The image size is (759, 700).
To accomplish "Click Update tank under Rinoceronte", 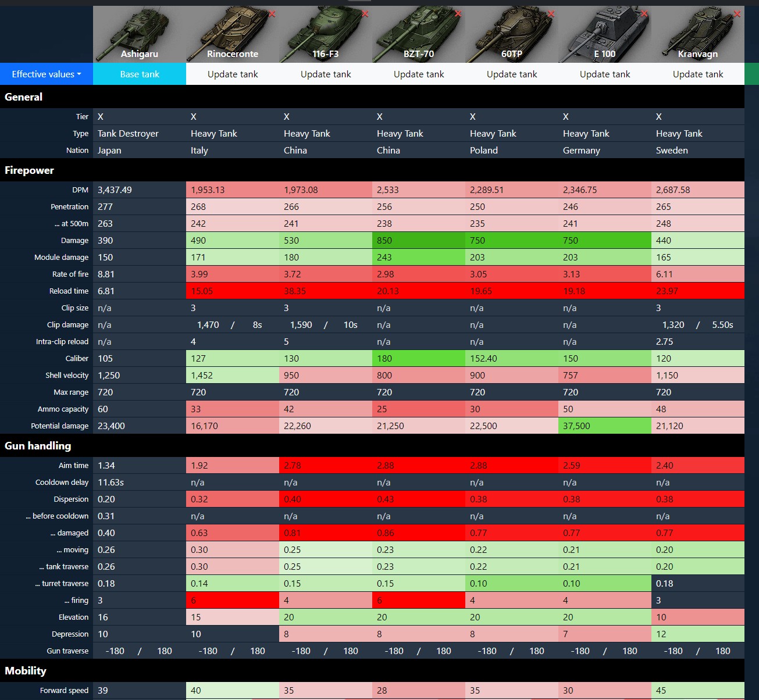I will click(233, 74).
